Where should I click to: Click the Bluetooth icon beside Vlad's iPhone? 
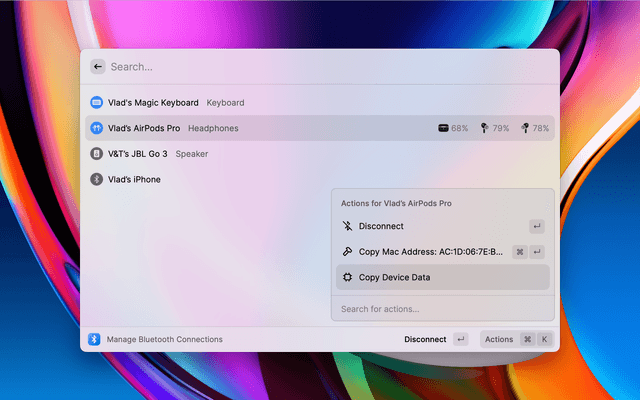97,179
